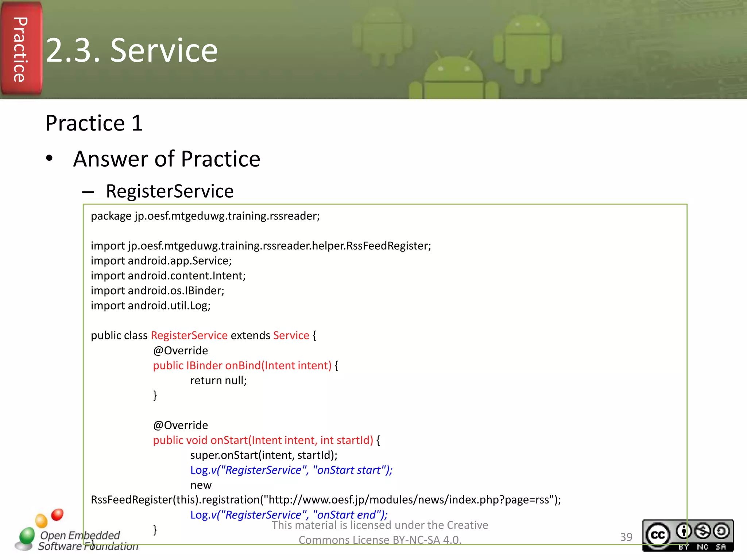
Task: Click the slide page number 39
Action: pyautogui.click(x=626, y=537)
